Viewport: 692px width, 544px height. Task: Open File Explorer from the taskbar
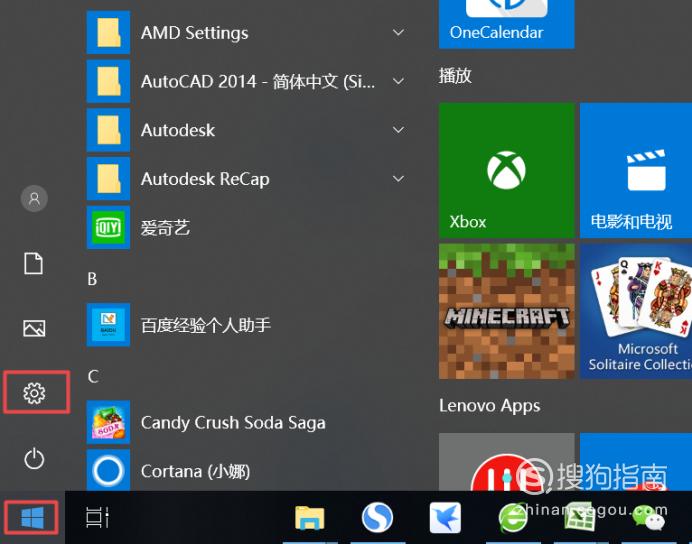click(x=310, y=518)
